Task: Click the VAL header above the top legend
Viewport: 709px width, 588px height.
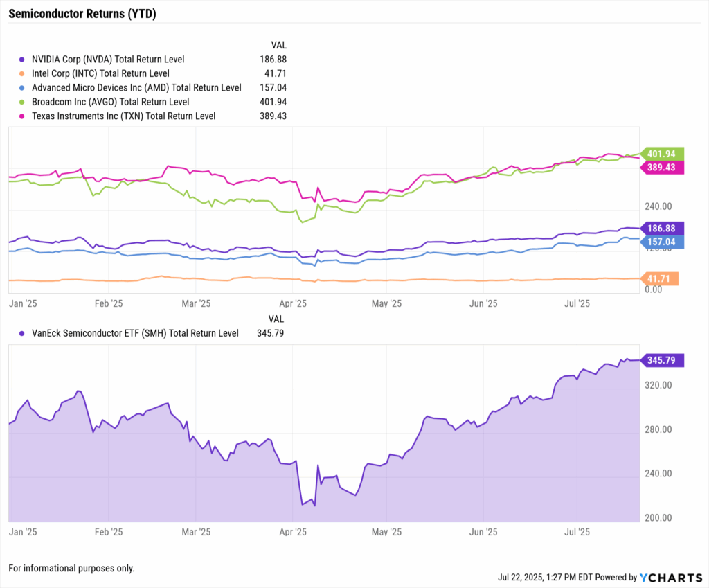Action: coord(278,45)
